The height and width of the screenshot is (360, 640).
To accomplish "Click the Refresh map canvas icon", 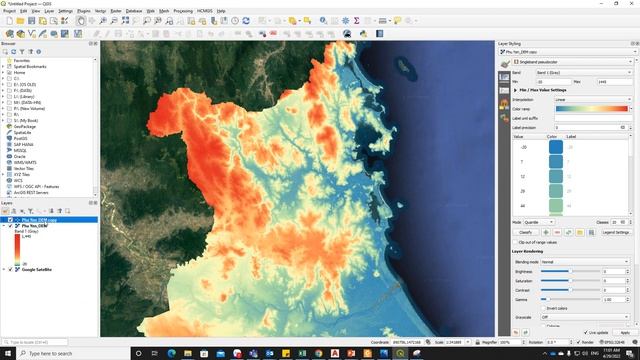I will [x=246, y=21].
